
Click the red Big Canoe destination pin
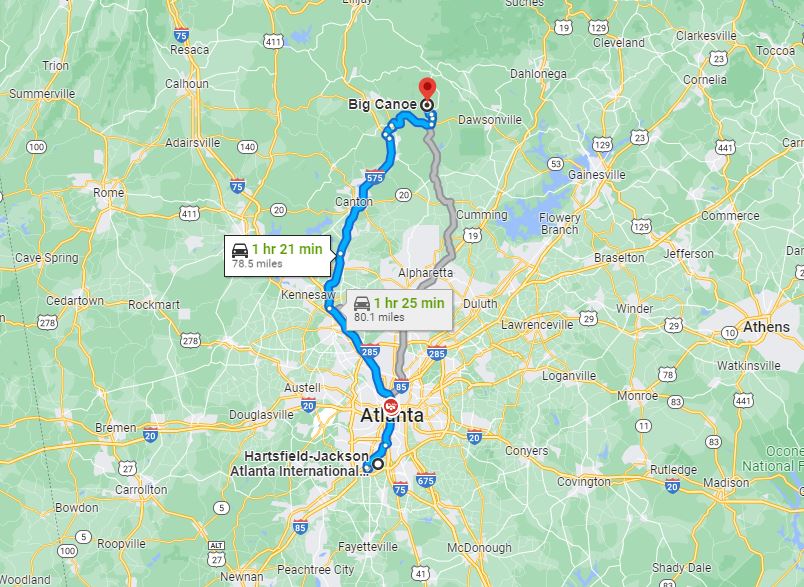427,88
